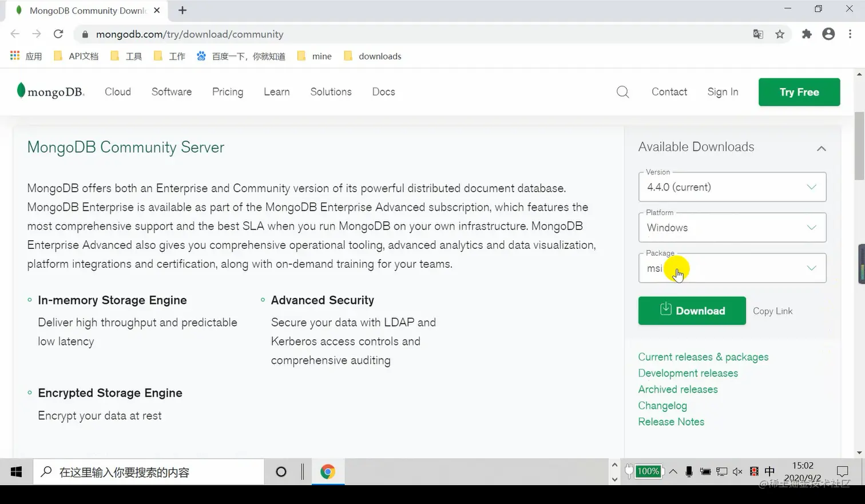865x504 pixels.
Task: Open a new tab with plus icon
Action: point(182,10)
